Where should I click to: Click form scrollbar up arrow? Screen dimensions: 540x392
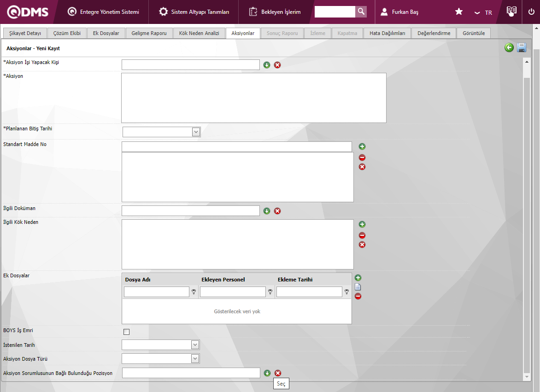527,62
